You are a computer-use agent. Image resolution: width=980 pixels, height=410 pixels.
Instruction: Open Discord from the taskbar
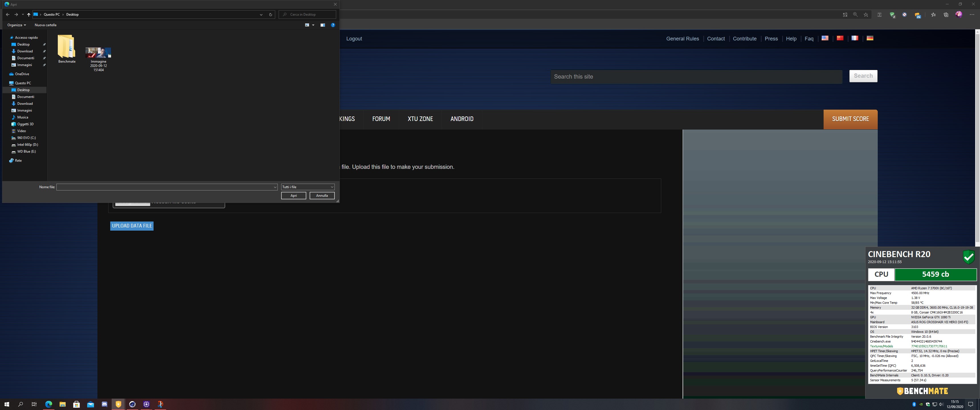[x=104, y=404]
